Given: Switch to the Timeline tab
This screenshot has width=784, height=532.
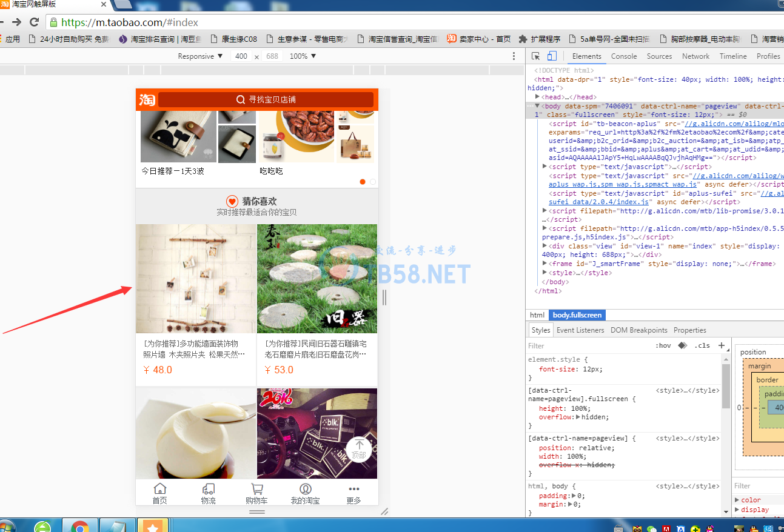Looking at the screenshot, I should click(733, 56).
